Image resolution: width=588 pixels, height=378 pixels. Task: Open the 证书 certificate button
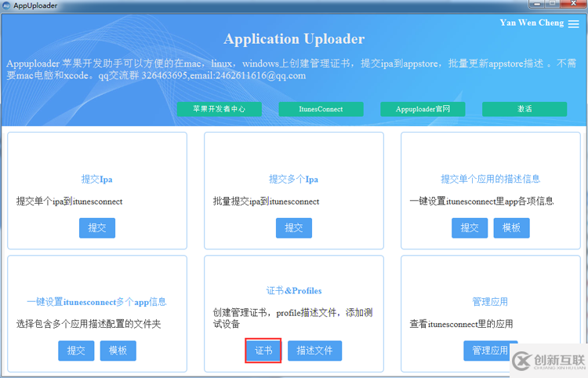pyautogui.click(x=263, y=351)
